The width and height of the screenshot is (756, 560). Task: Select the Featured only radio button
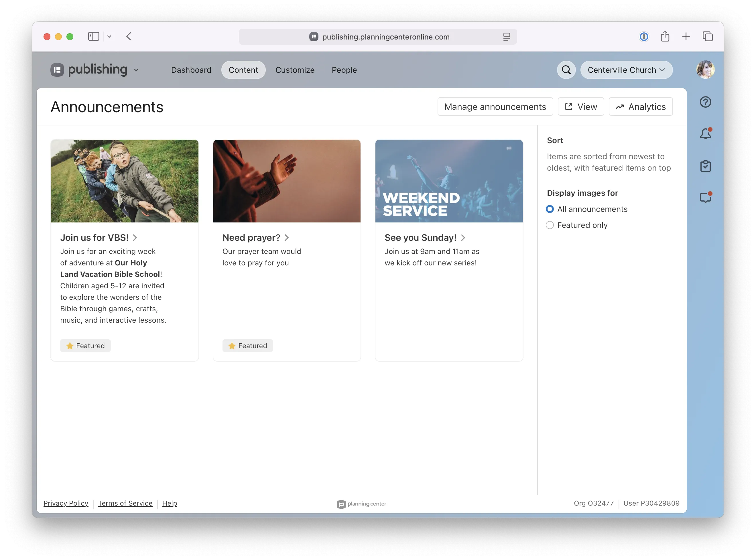[550, 225]
